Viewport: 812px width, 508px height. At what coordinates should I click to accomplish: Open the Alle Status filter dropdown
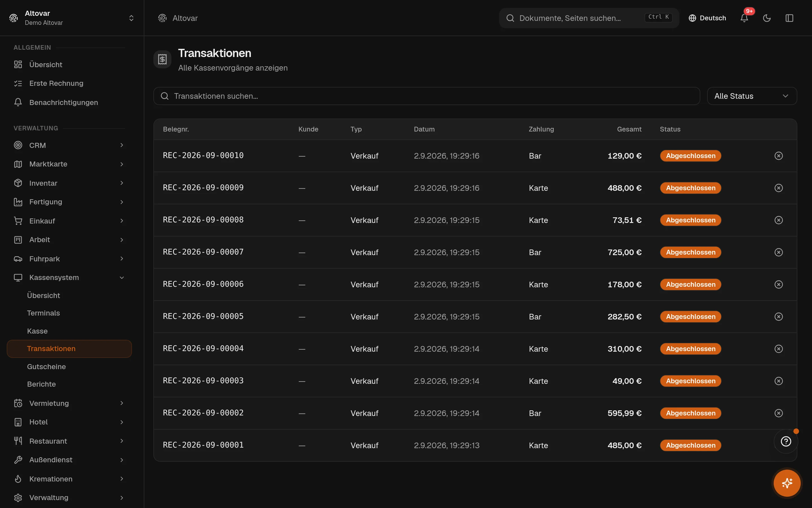click(752, 96)
